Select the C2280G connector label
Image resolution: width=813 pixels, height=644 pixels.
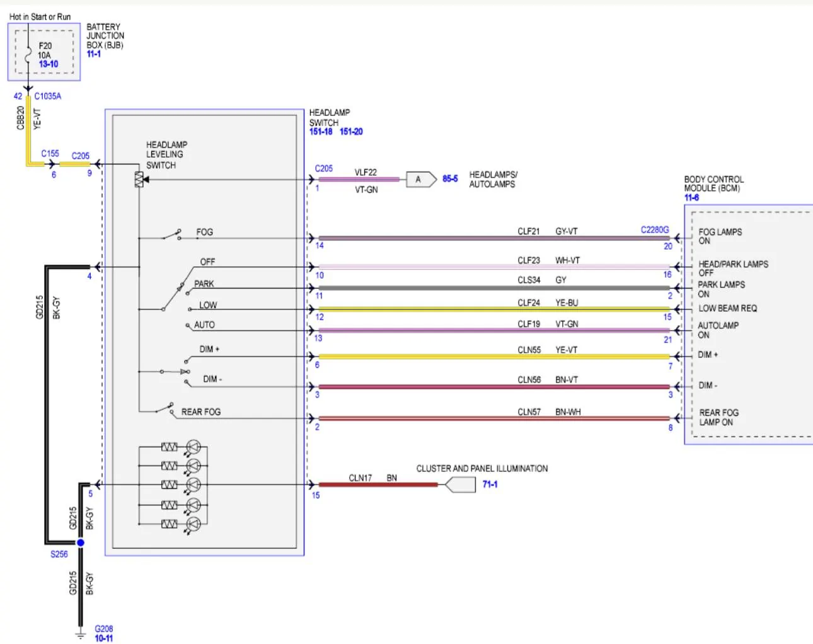(x=655, y=230)
